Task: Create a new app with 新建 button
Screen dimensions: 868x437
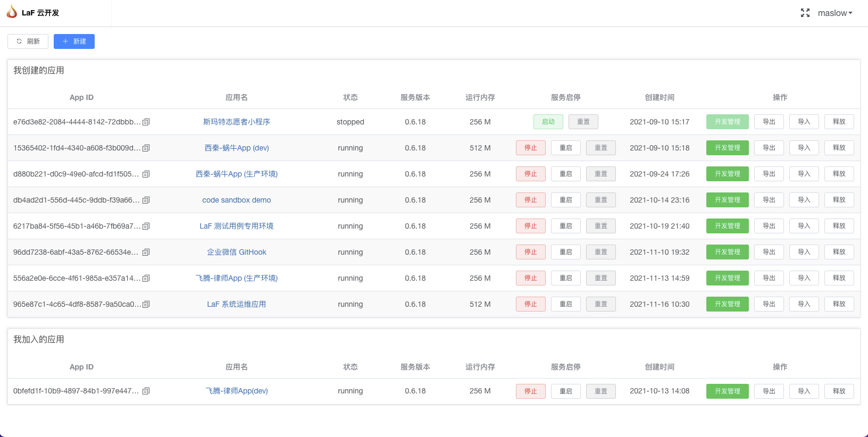Action: pyautogui.click(x=74, y=41)
